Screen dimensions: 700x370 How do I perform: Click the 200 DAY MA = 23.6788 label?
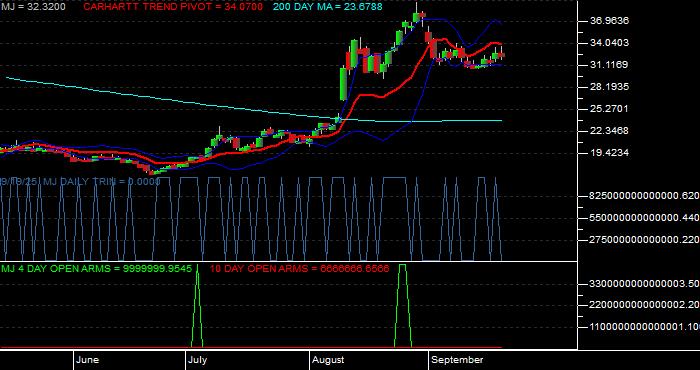(327, 7)
